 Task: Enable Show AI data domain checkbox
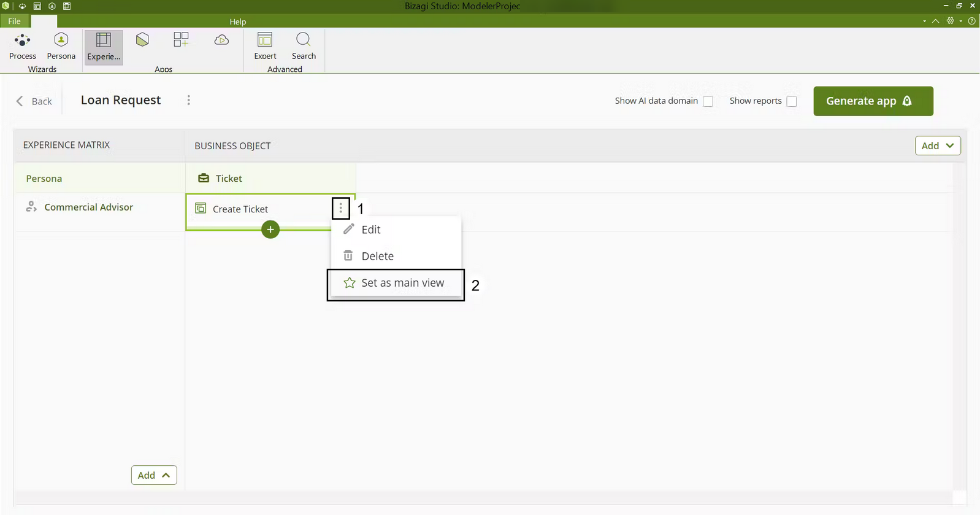(708, 101)
